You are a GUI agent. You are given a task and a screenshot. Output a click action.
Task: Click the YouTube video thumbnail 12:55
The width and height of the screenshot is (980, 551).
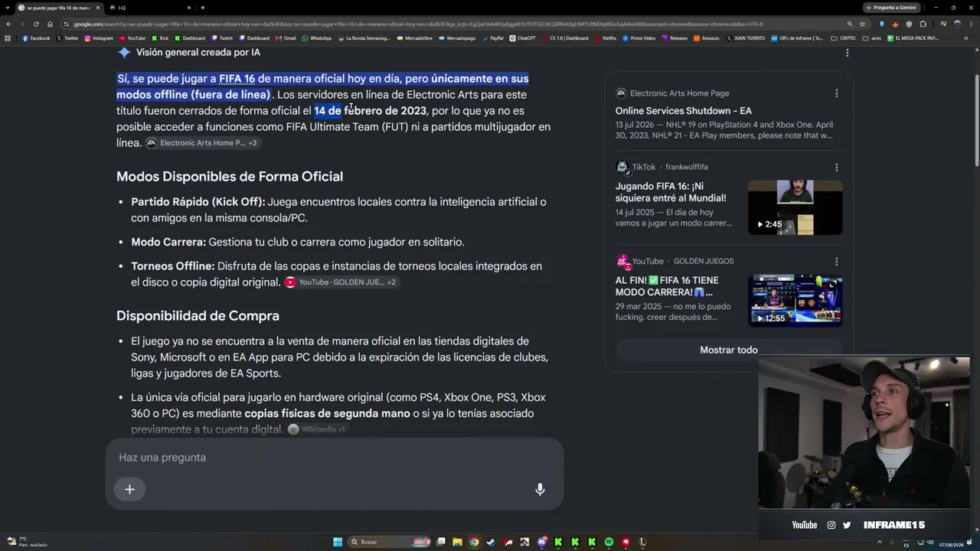[795, 301]
